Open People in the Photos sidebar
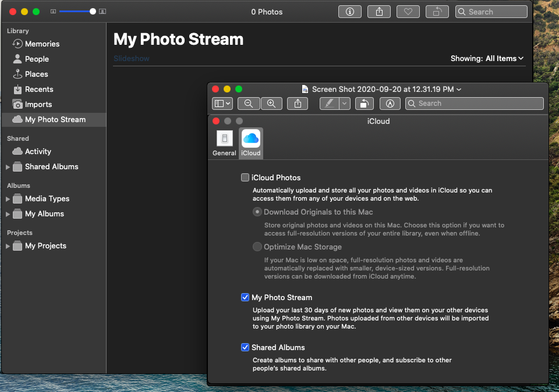The width and height of the screenshot is (559, 392). (x=54, y=59)
